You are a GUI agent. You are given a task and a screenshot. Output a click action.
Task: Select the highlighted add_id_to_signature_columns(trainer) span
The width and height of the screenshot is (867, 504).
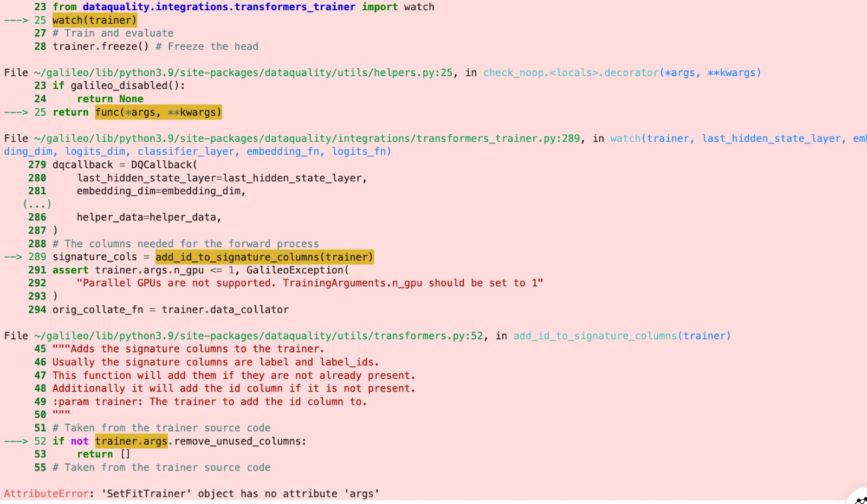[264, 257]
